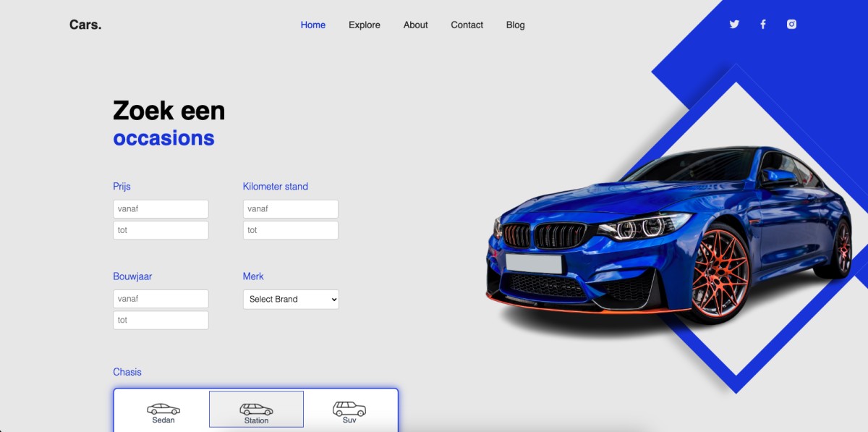868x432 pixels.
Task: Click the Merk label
Action: point(253,276)
